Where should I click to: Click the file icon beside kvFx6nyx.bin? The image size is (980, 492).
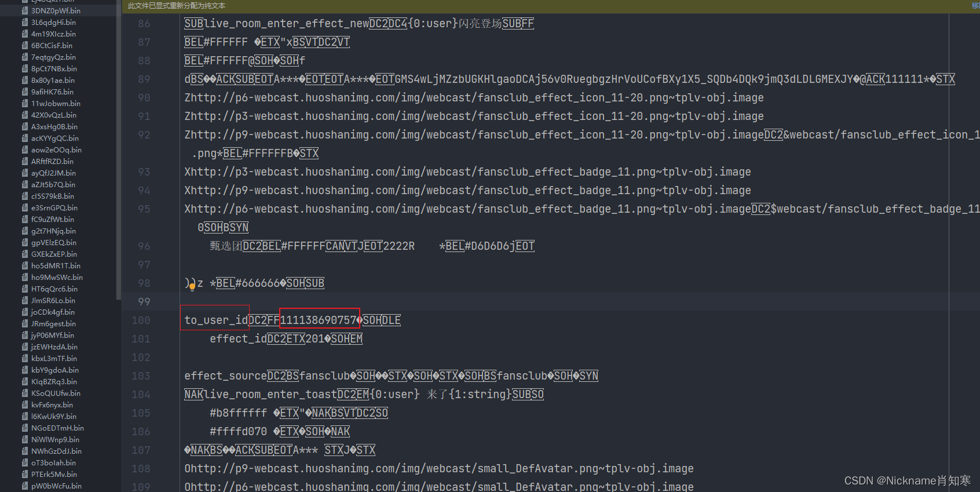click(x=25, y=404)
